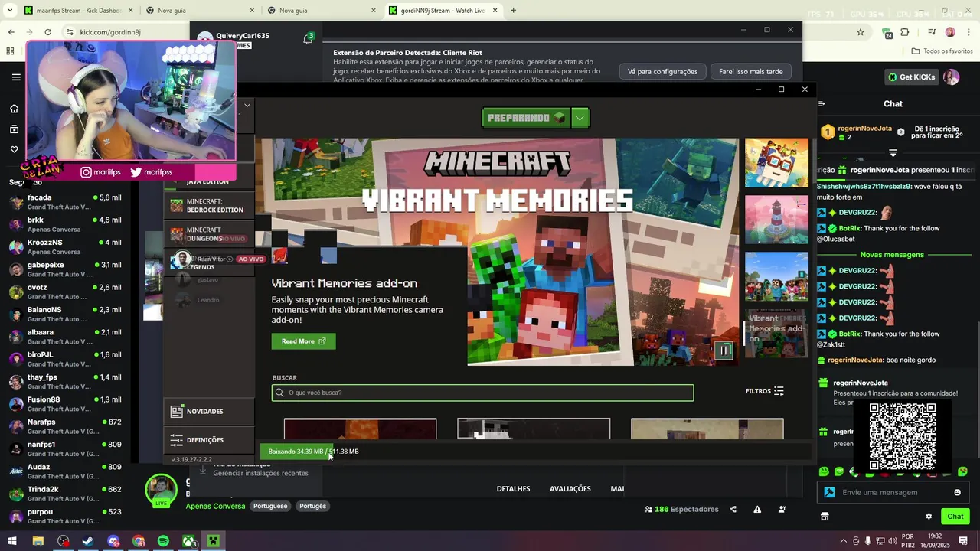Open Xbox app from the taskbar
The width and height of the screenshot is (980, 551).
click(x=188, y=541)
